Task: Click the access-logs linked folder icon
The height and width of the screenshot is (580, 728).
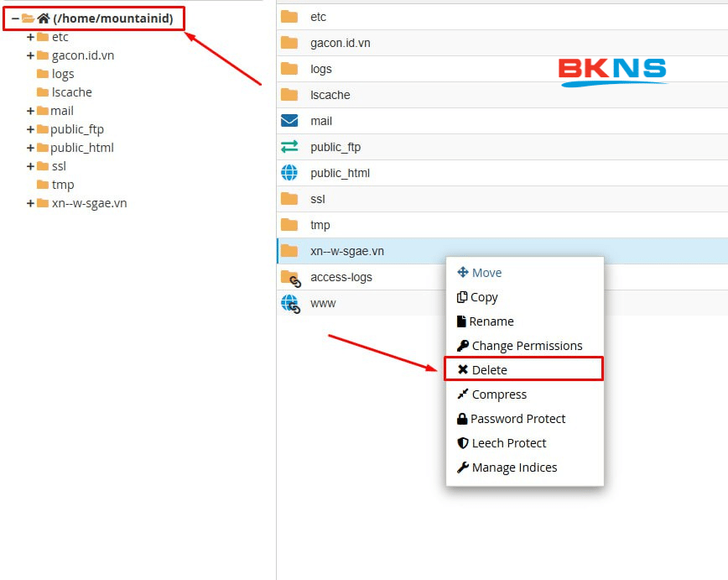Action: 290,277
